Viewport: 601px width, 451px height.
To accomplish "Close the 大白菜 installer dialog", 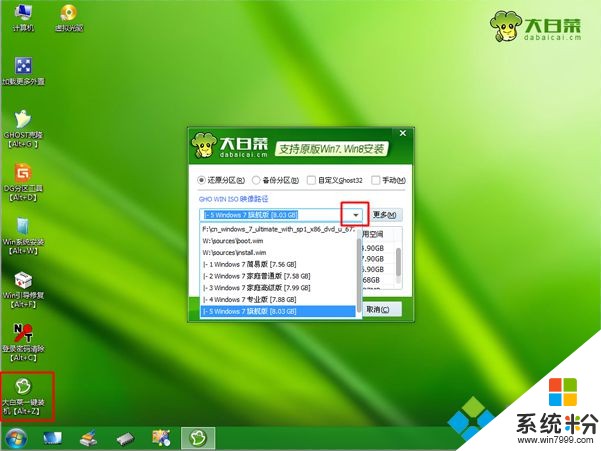I will 403,133.
